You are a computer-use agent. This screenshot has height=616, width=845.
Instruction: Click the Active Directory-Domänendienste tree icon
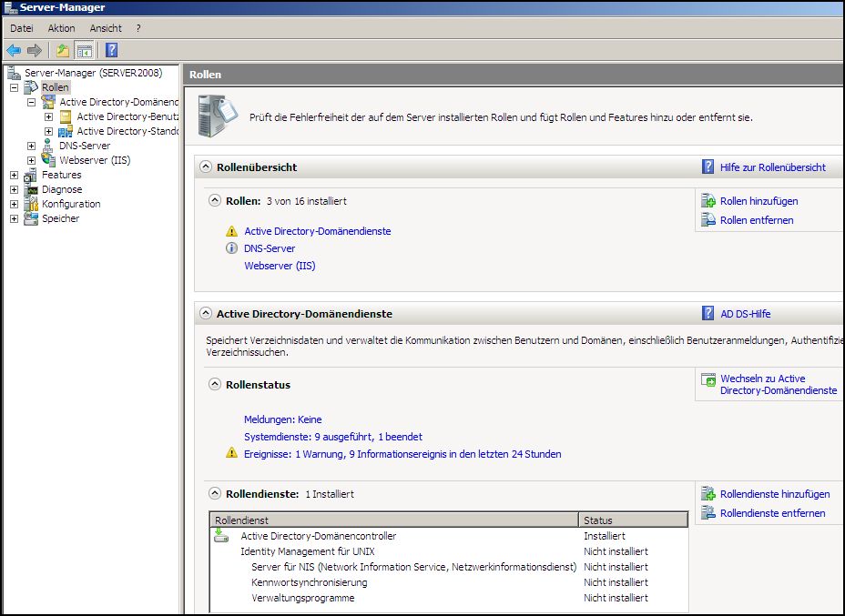(x=48, y=102)
